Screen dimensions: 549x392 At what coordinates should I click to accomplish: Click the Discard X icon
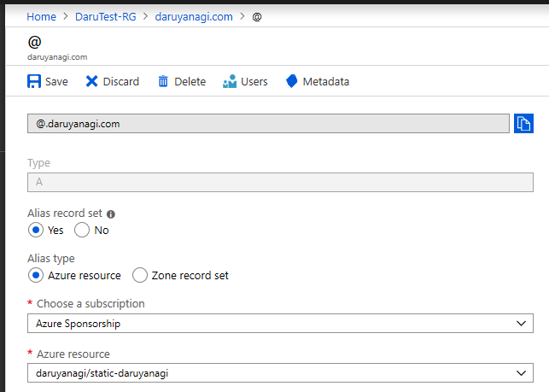91,81
